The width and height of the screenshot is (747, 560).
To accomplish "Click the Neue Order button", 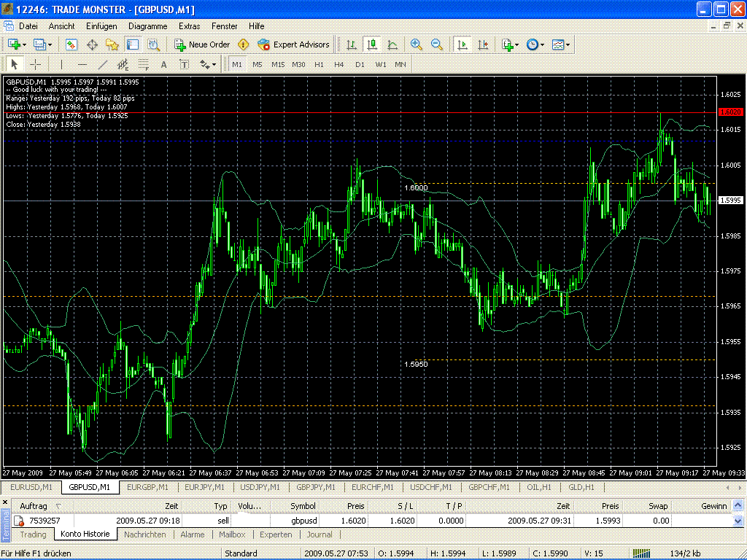I will pos(202,44).
